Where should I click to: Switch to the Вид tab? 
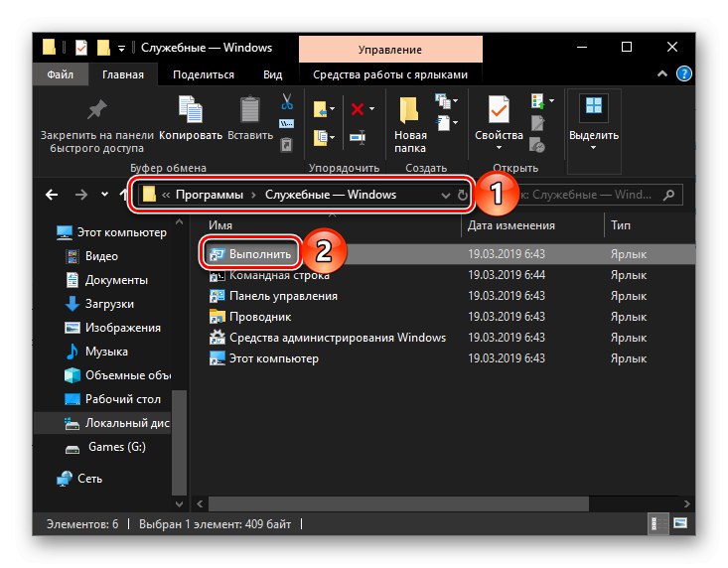(272, 74)
